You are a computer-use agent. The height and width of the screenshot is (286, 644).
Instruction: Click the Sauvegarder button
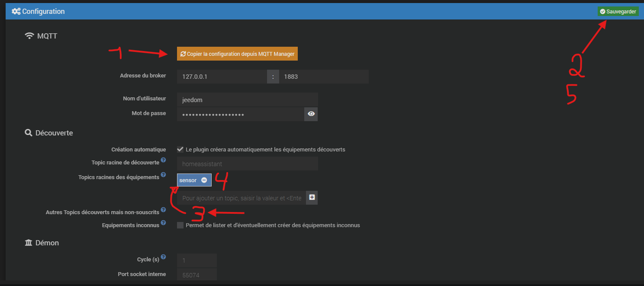[618, 12]
